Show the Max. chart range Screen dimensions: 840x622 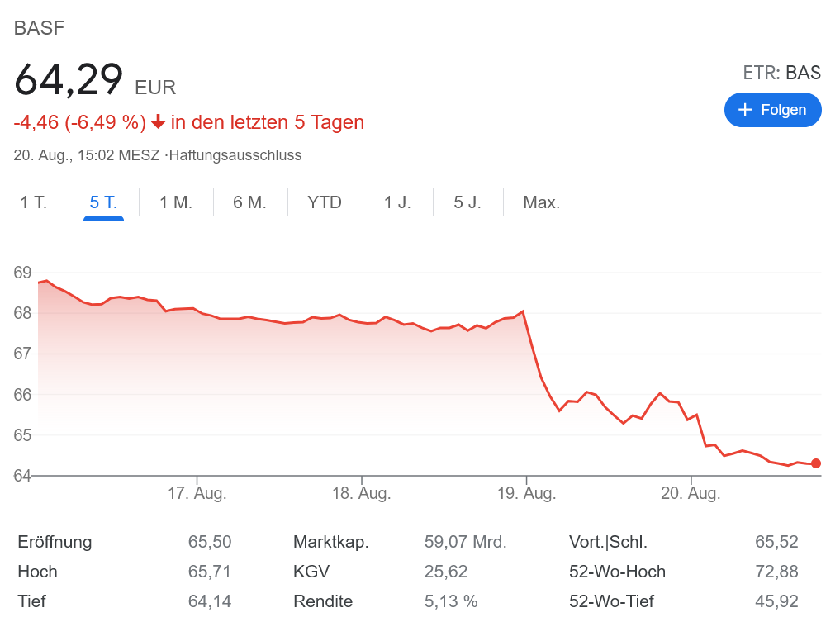pos(542,202)
